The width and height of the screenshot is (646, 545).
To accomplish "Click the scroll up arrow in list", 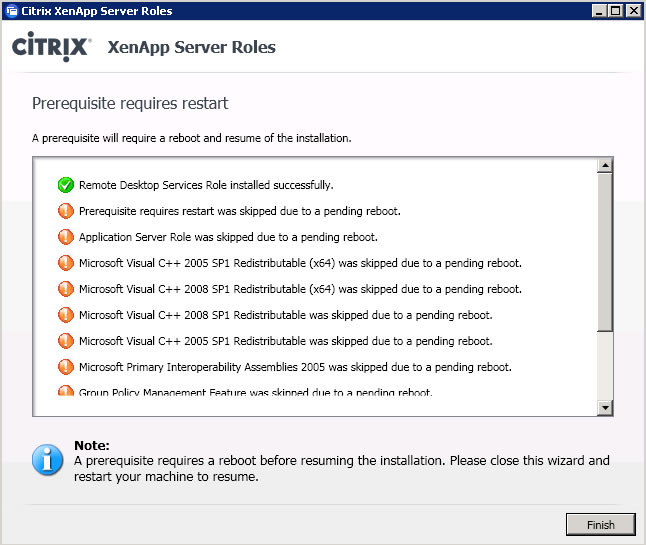I will pos(605,166).
